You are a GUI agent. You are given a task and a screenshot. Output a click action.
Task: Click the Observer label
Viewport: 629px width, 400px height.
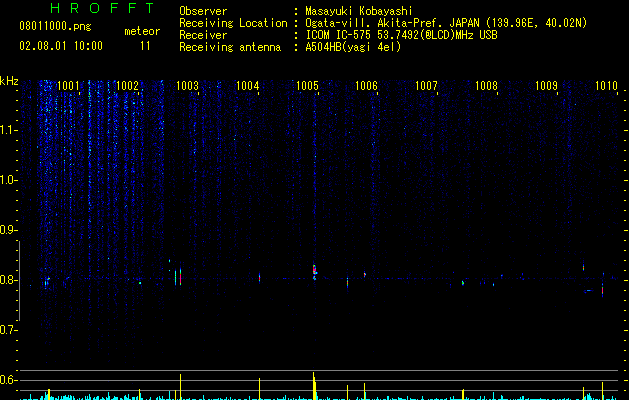tap(203, 11)
